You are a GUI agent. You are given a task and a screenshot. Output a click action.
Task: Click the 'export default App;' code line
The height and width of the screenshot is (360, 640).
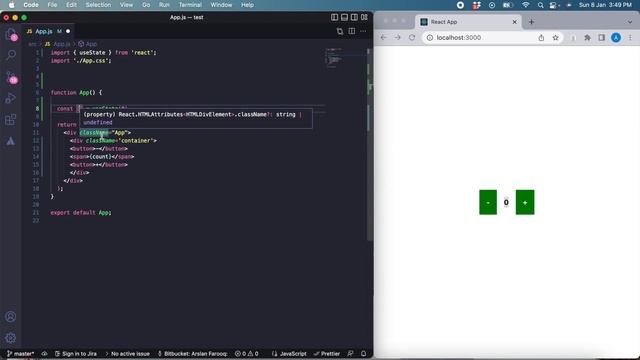coord(81,213)
